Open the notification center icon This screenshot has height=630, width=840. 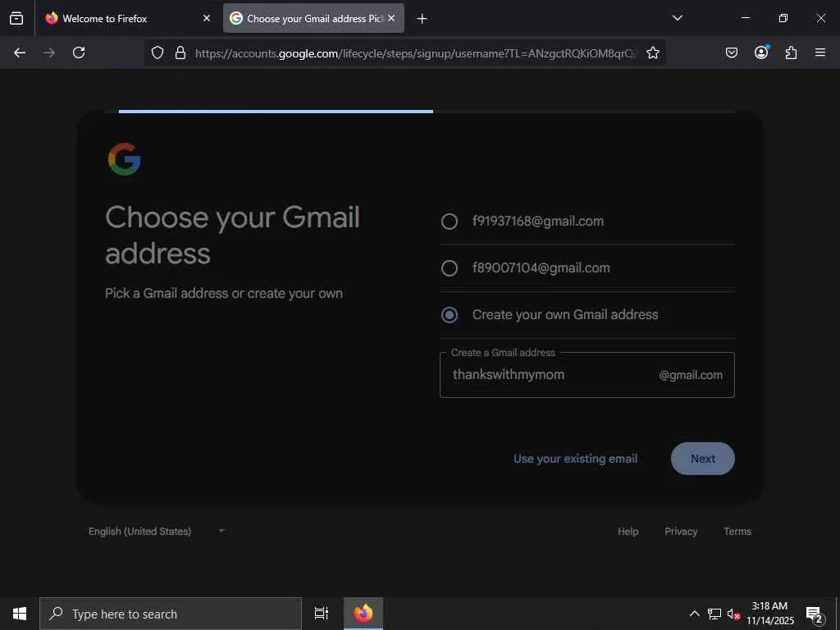815,614
